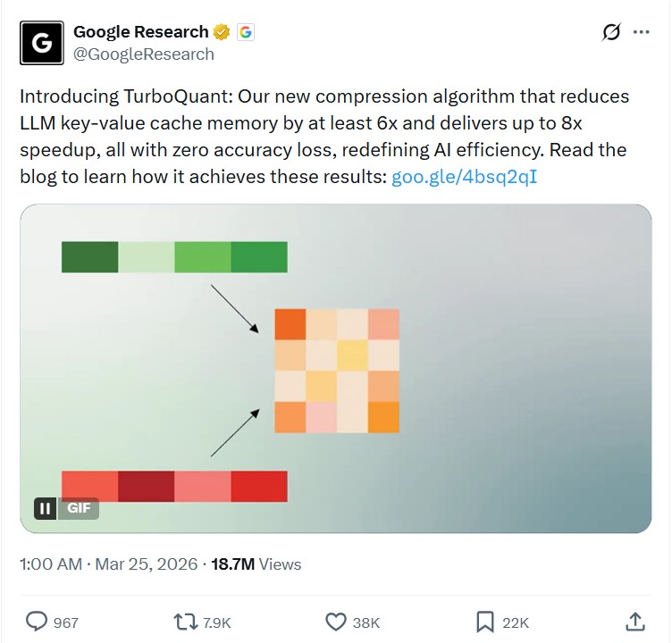Click the @GoogleResearch handle
This screenshot has height=643, width=672.
point(143,54)
